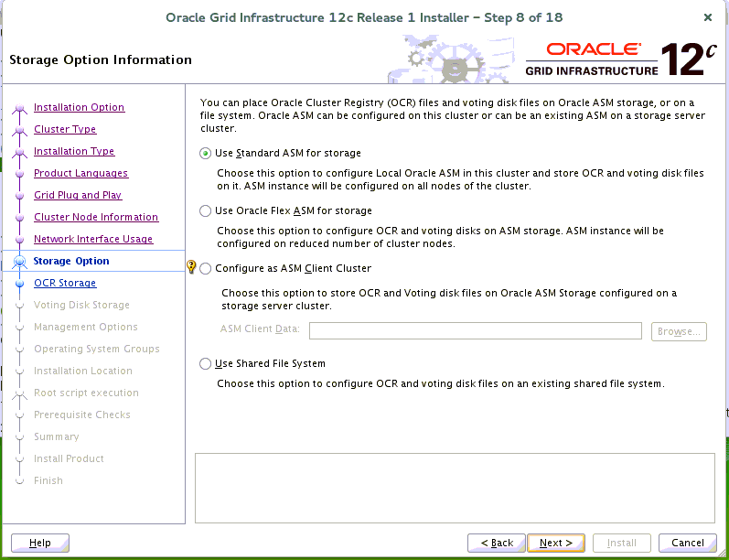729x560 pixels.
Task: Close the installer window
Action: (708, 17)
